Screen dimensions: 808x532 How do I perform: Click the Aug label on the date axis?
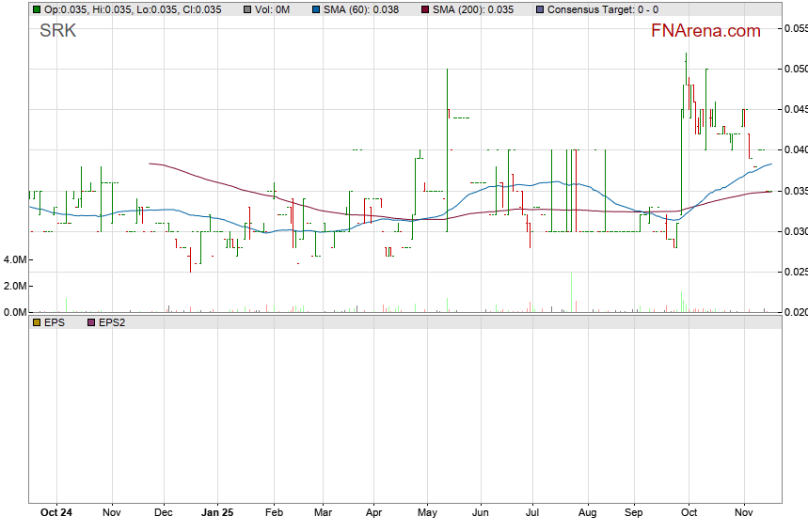click(x=587, y=513)
